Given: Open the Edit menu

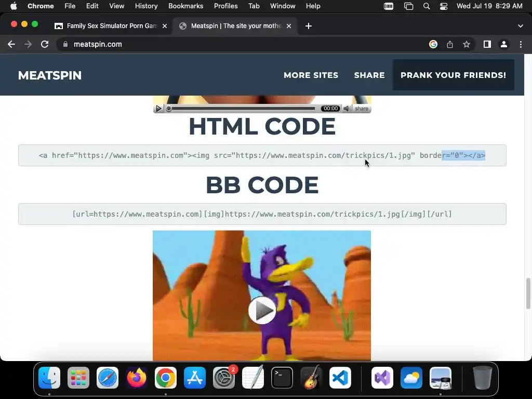Looking at the screenshot, I should pos(92,6).
